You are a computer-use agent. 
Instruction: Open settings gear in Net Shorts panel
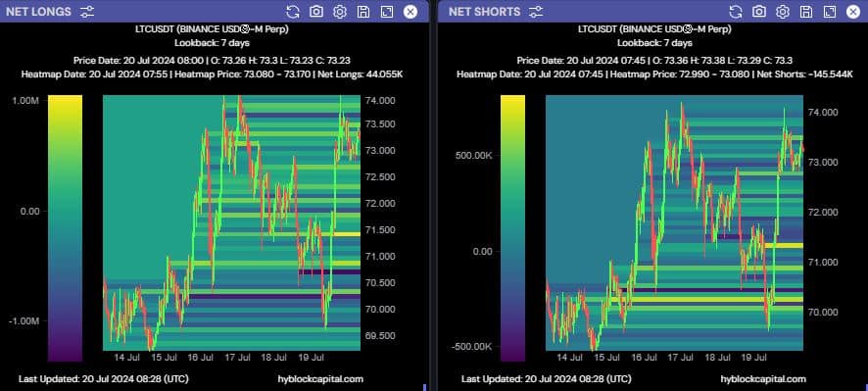pyautogui.click(x=783, y=12)
